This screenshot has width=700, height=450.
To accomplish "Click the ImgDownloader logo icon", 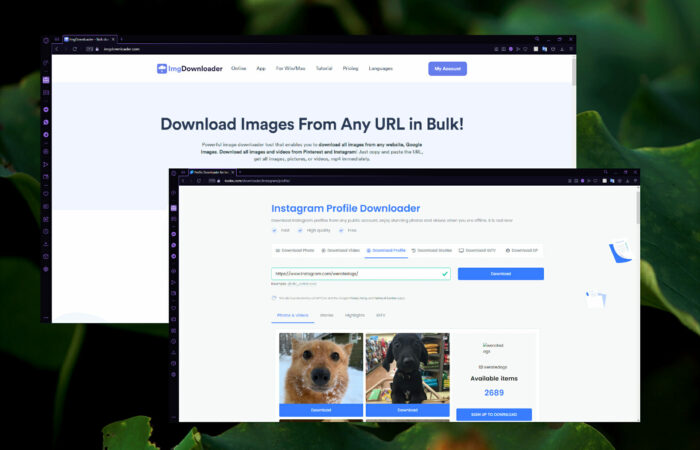I will coord(162,68).
